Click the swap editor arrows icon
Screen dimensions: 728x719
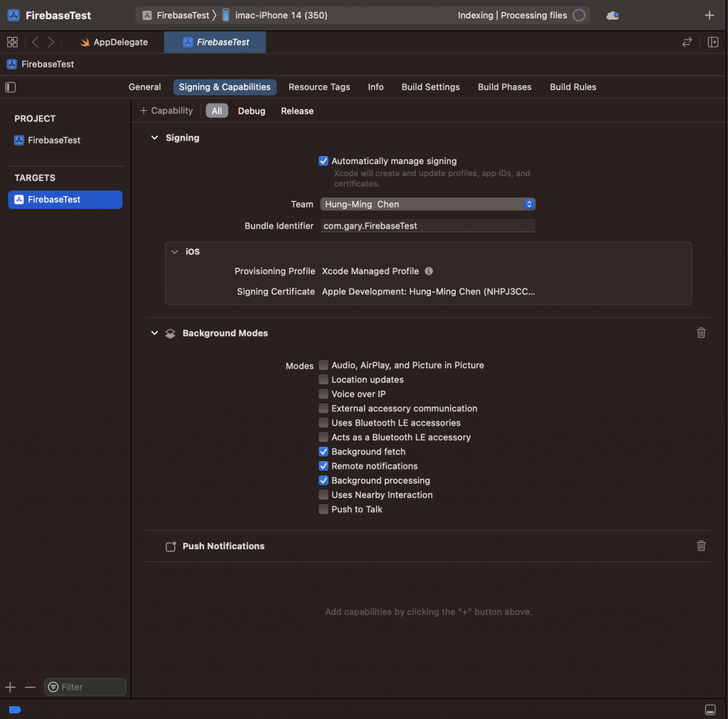687,42
